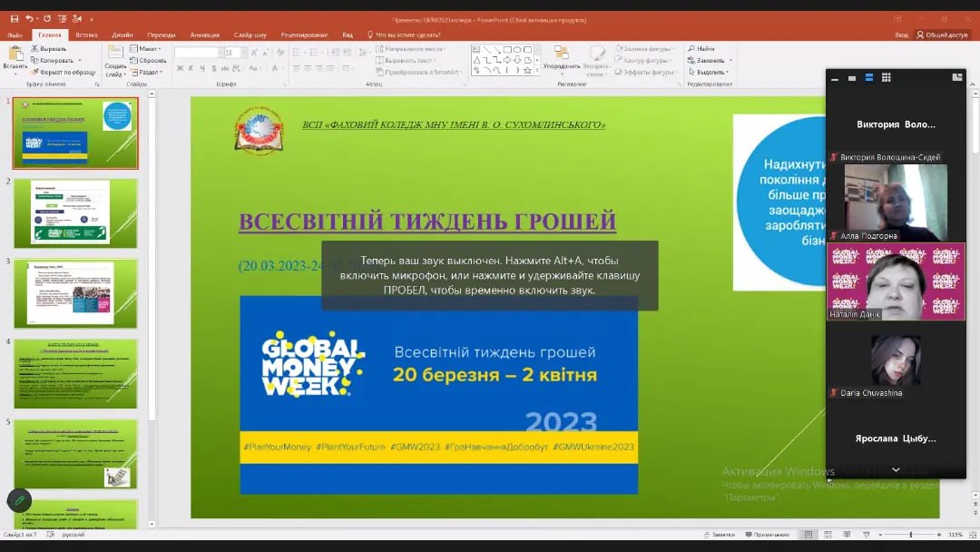Screen dimensions: 980x552
Task: Toggle Normal view button in status bar
Action: [808, 535]
